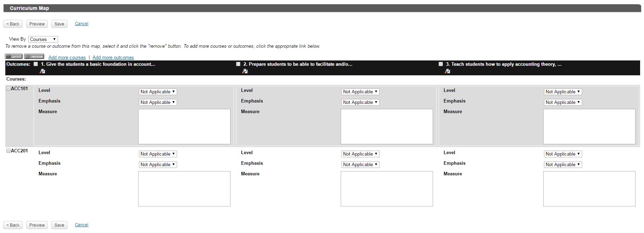Select the ACC201 course checkbox
644x233 pixels.
[x=8, y=151]
